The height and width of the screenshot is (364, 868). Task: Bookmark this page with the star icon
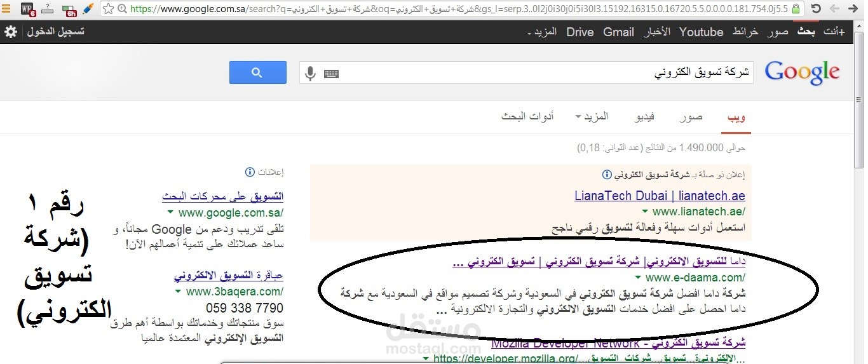click(108, 9)
